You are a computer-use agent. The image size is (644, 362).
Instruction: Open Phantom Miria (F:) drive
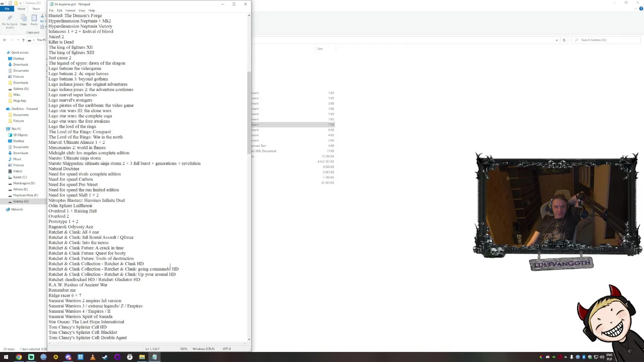pos(25,195)
